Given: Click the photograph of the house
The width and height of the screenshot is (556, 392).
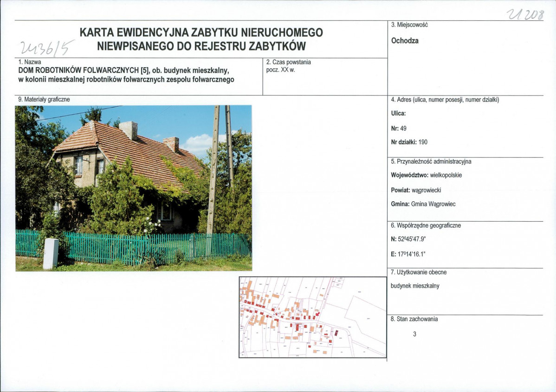Looking at the screenshot, I should [x=134, y=188].
